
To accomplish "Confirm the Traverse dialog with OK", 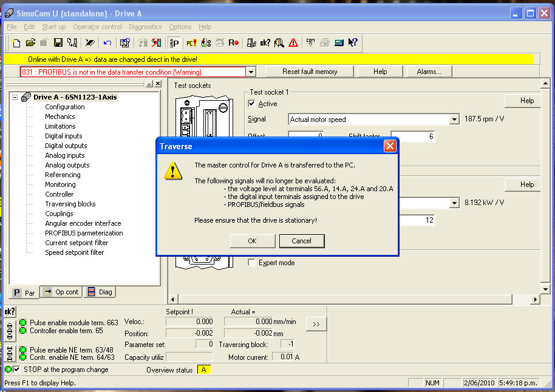I will 253,241.
